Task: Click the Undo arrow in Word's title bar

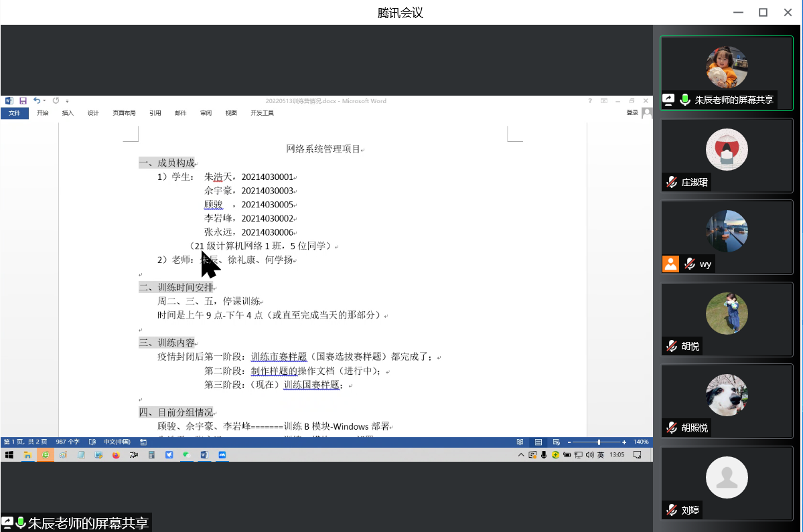Action: 36,100
